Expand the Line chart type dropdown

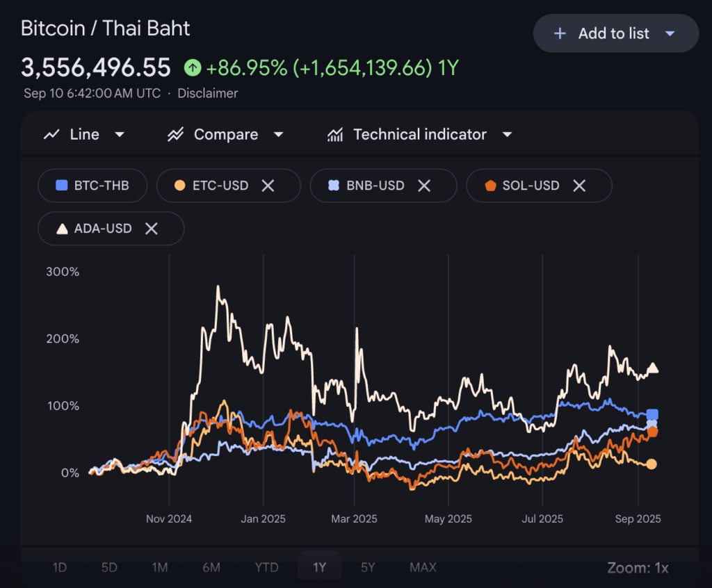click(119, 135)
